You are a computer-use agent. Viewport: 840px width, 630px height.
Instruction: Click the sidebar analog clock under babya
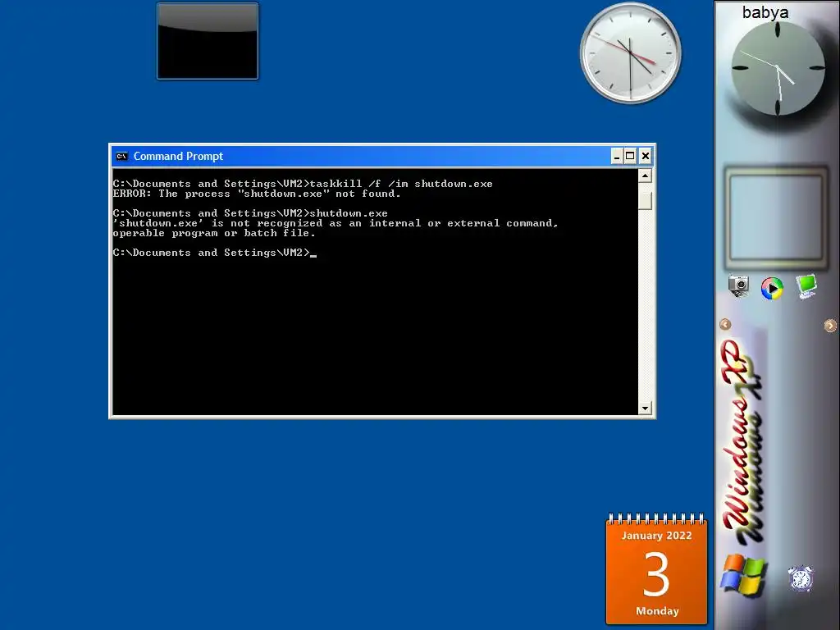coord(778,69)
